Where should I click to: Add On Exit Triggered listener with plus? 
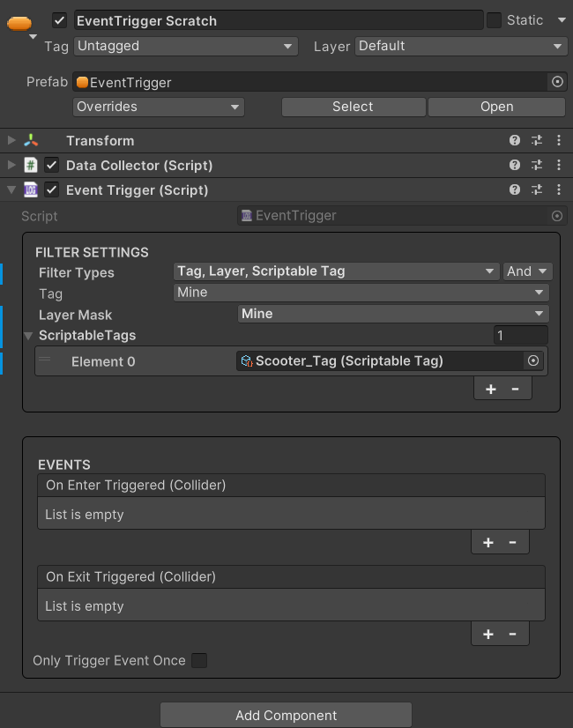coord(488,635)
